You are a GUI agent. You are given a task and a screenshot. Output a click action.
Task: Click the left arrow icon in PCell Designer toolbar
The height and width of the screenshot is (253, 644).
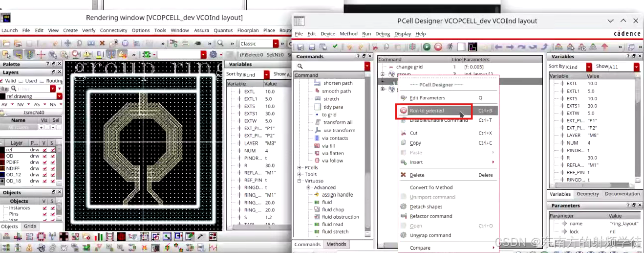click(498, 47)
